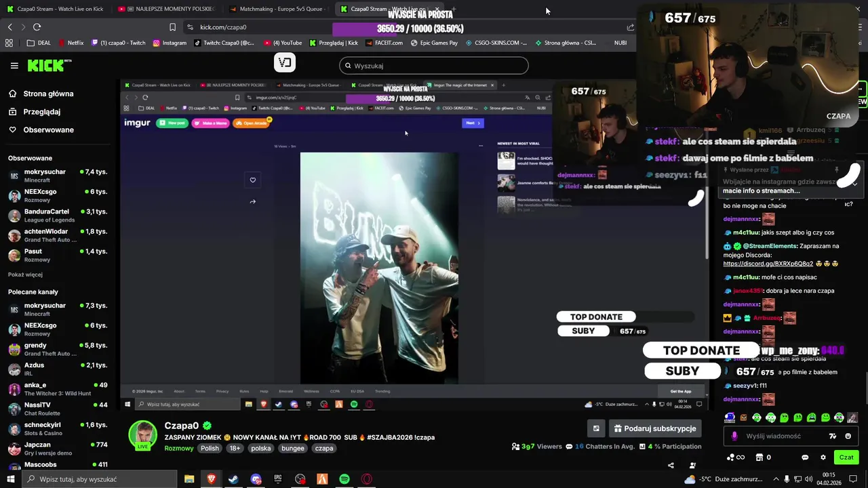Open Obserwowane in Kick sidebar
This screenshot has height=488, width=868.
click(41, 130)
